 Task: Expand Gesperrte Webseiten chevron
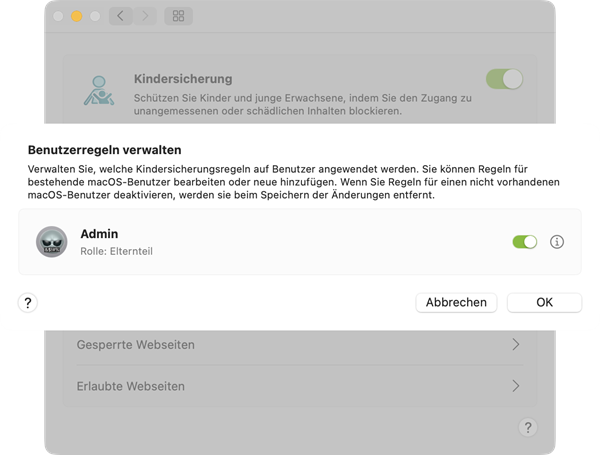(x=516, y=344)
